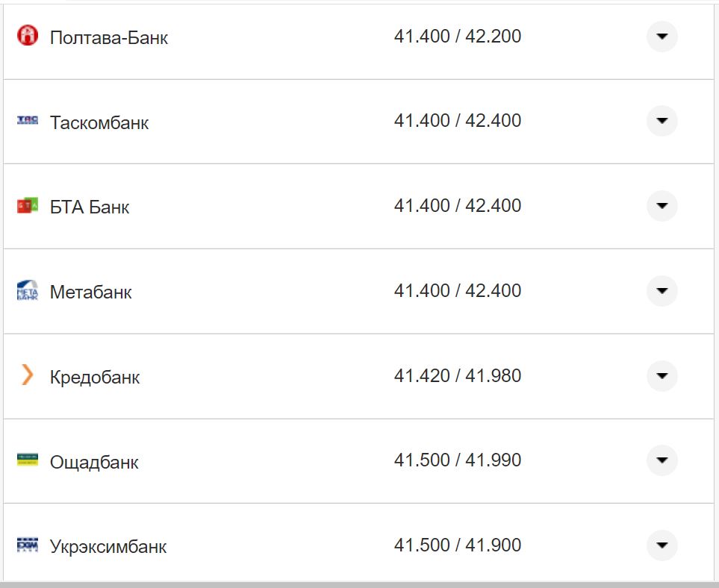Image resolution: width=719 pixels, height=588 pixels.
Task: Expand the Укрэксимбанк dropdown arrow
Action: point(662,545)
